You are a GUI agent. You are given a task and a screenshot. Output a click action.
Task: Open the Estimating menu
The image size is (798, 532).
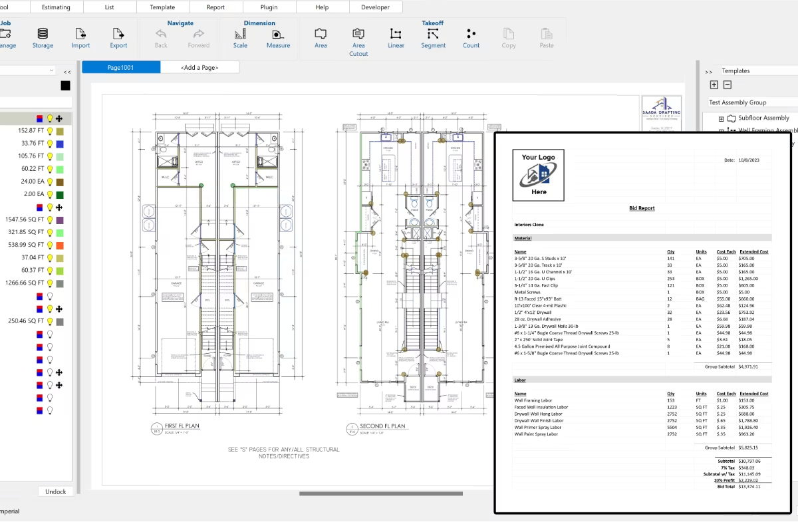click(57, 7)
